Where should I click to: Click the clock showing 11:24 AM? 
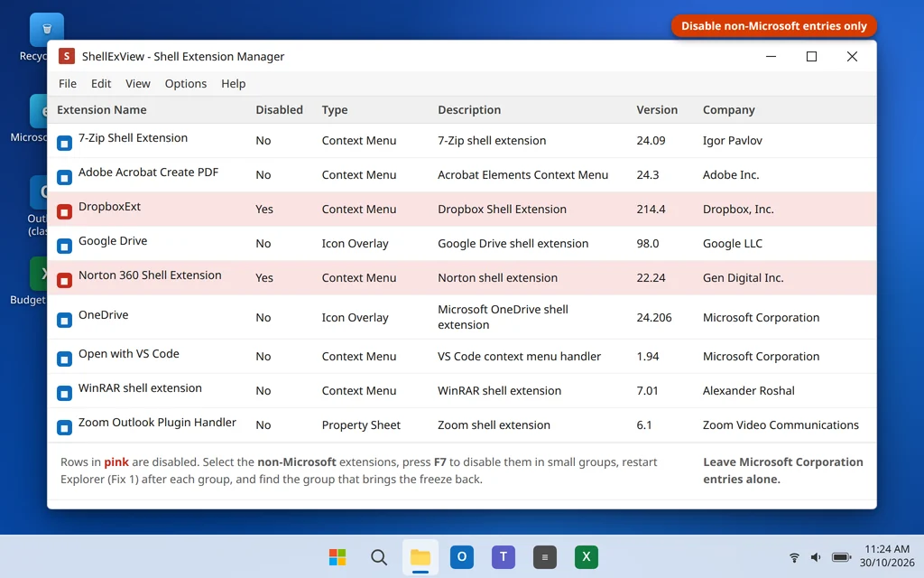[887, 549]
